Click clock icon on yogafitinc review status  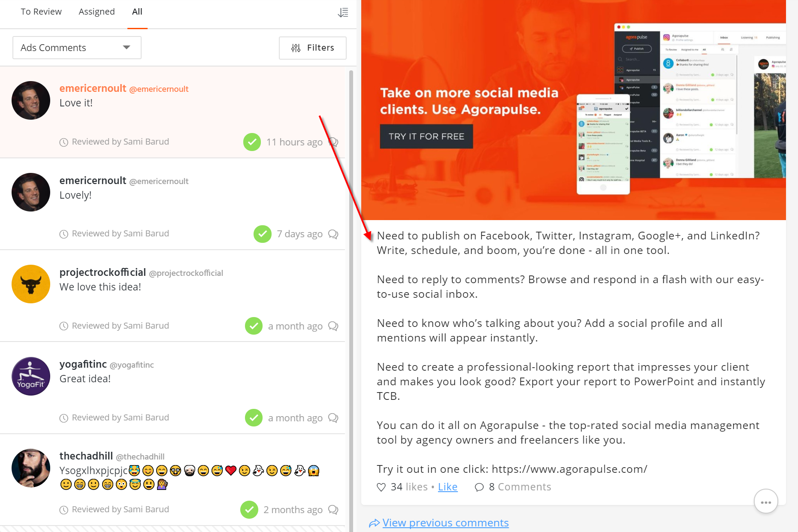tap(63, 418)
